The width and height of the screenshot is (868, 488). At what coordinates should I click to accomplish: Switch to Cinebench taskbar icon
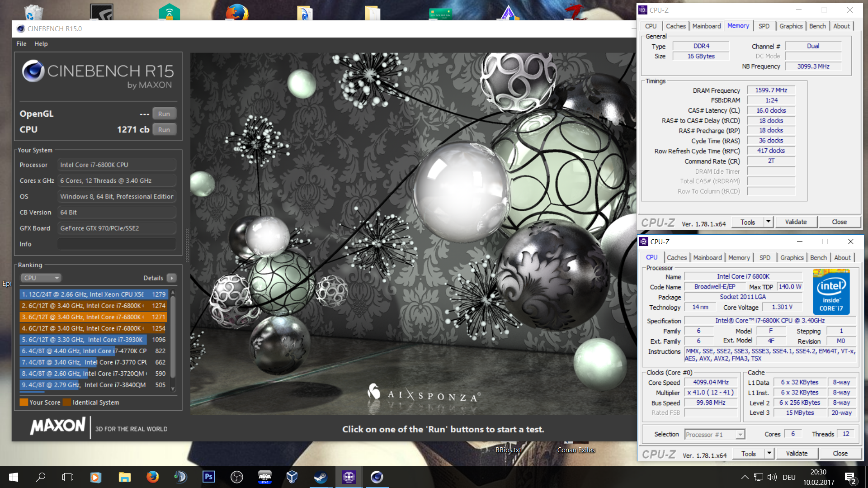click(x=377, y=477)
